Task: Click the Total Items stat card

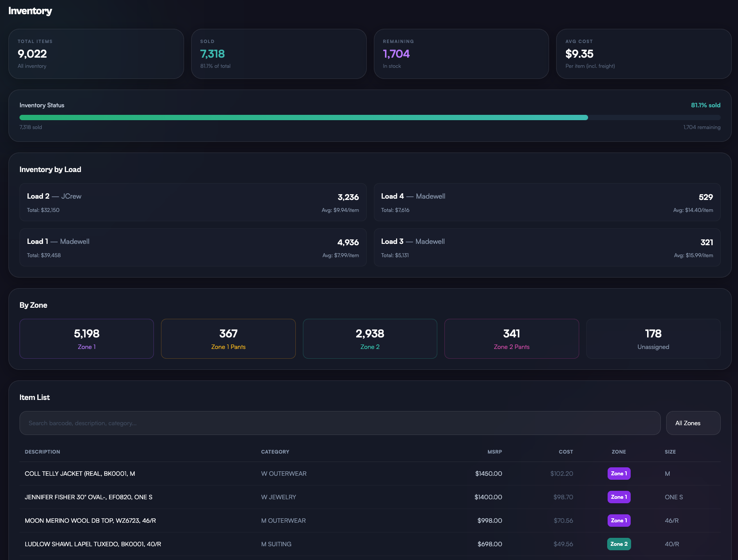Action: click(96, 54)
